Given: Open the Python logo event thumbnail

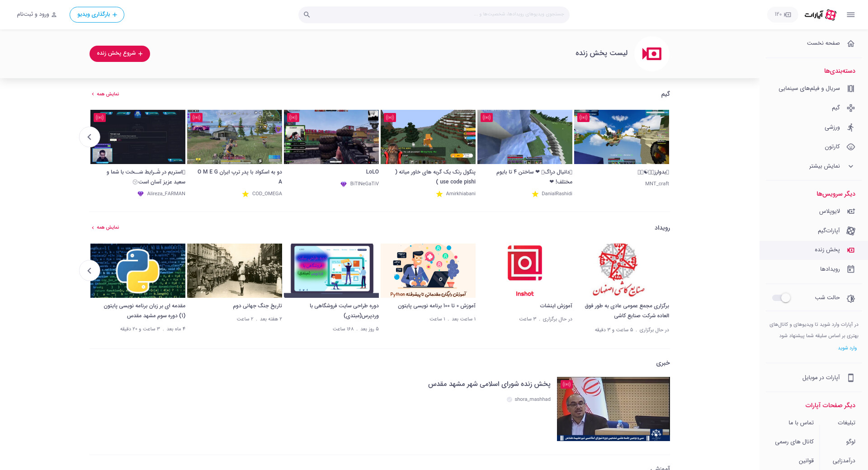Looking at the screenshot, I should coord(138,271).
